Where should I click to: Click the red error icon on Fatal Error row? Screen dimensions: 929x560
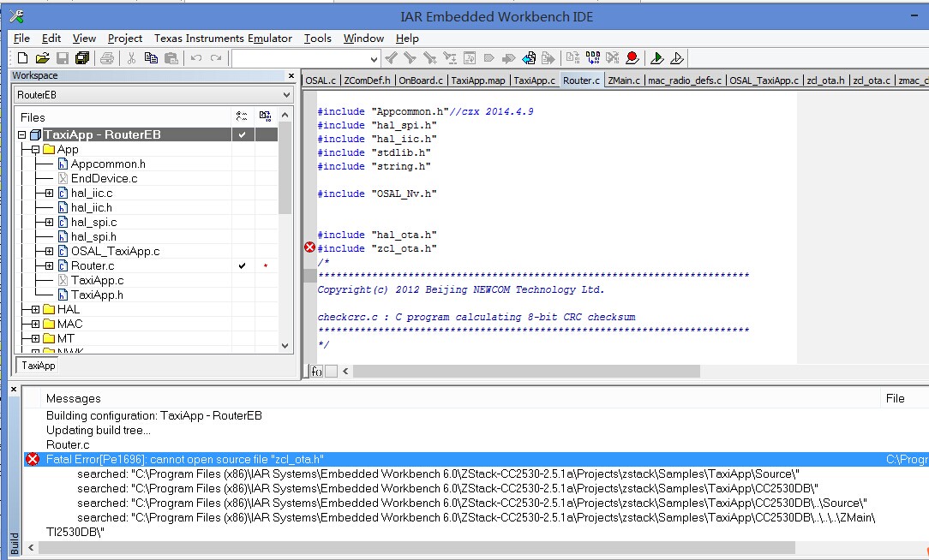coord(33,459)
